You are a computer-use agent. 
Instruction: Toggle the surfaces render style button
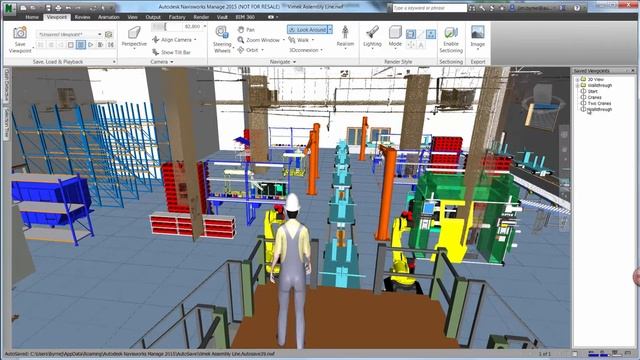[411, 34]
